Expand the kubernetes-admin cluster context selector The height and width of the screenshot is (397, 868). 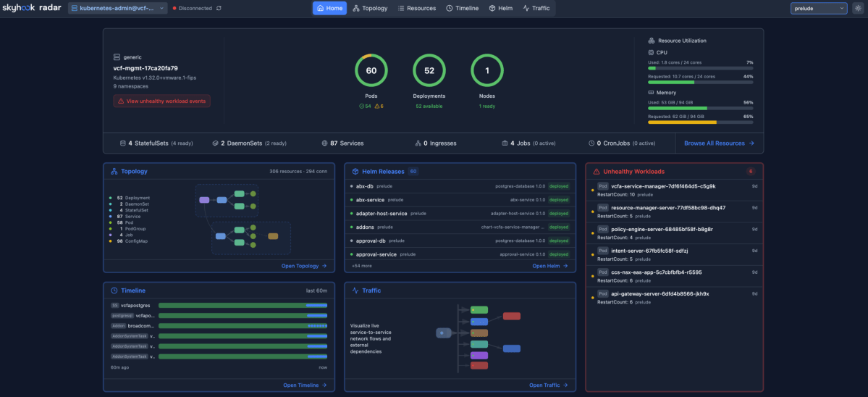coord(118,8)
